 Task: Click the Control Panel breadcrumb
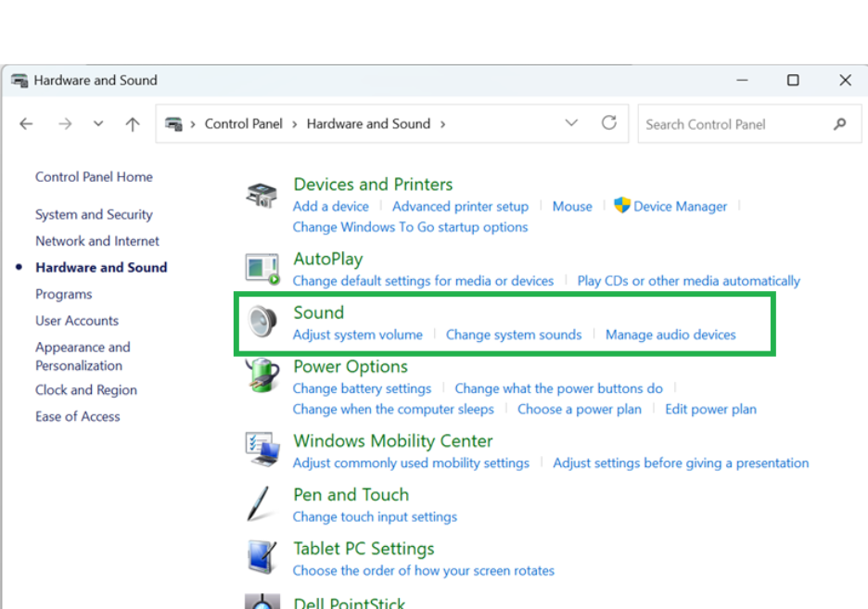pos(244,124)
